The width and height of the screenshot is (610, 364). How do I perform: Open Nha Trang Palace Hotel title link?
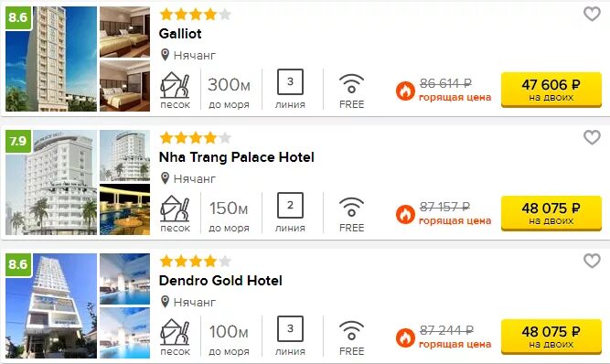coord(237,157)
